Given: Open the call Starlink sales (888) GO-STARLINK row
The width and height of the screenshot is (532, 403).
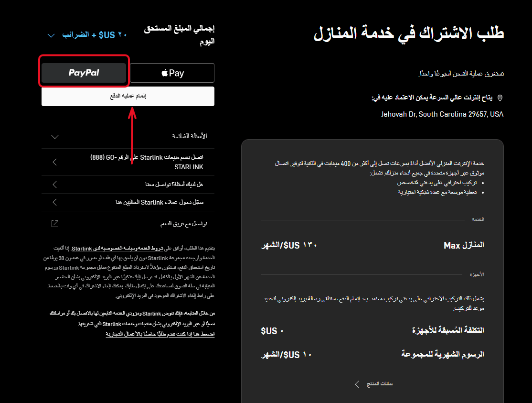Looking at the screenshot, I should pos(128,162).
